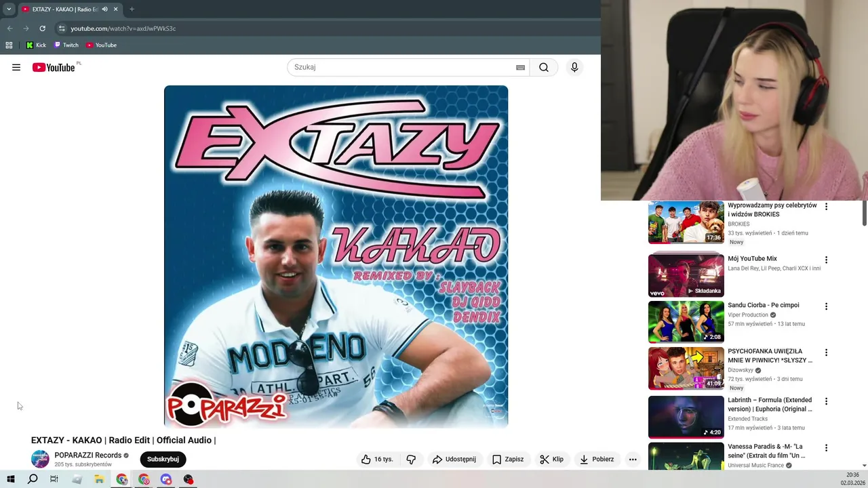This screenshot has height=488, width=868.
Task: Open options menu for Sandu Ciorba video
Action: coord(826,306)
